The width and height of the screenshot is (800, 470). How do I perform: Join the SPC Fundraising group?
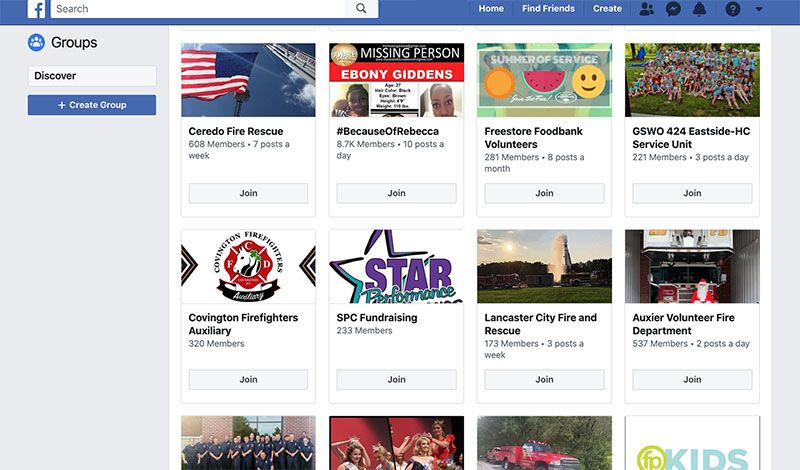396,379
